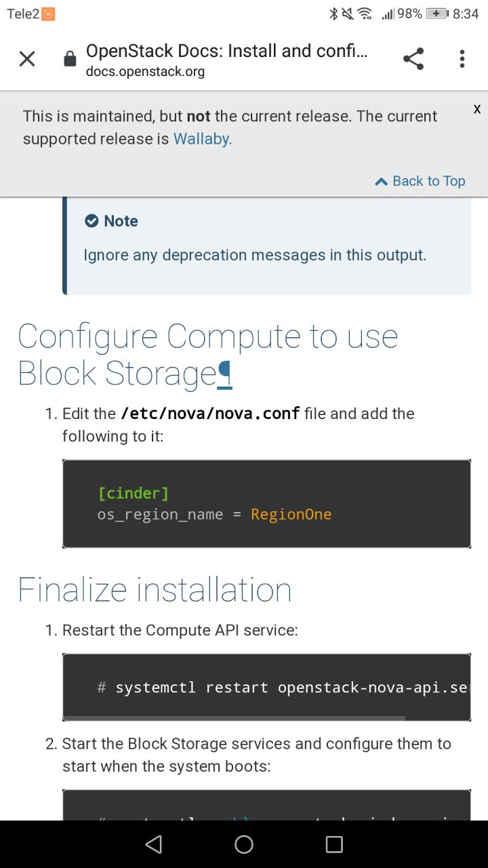The image size is (488, 868).
Task: Tap the Back to Top chevron
Action: (x=381, y=181)
